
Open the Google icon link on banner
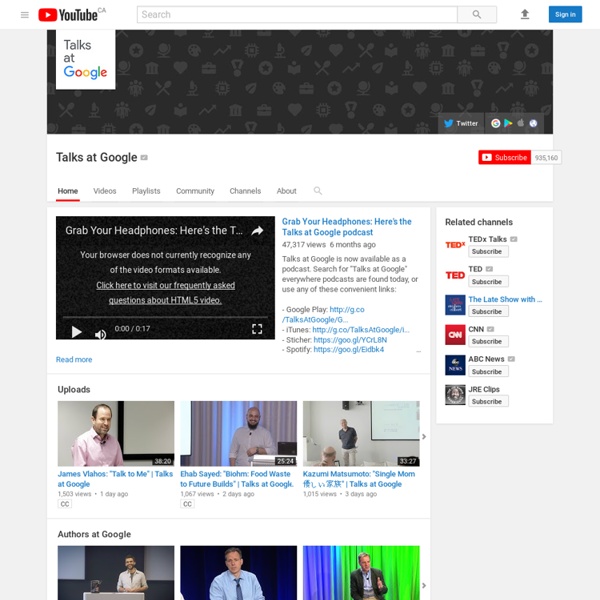pyautogui.click(x=496, y=123)
